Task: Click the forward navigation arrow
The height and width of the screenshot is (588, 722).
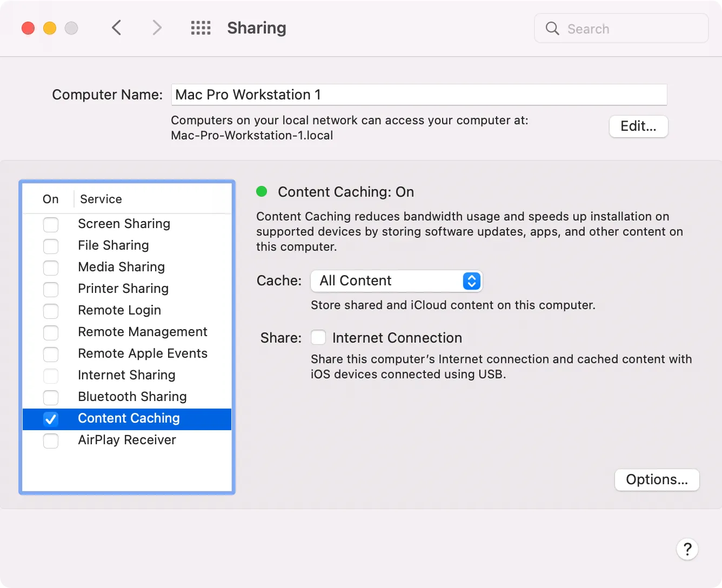Action: pos(156,28)
